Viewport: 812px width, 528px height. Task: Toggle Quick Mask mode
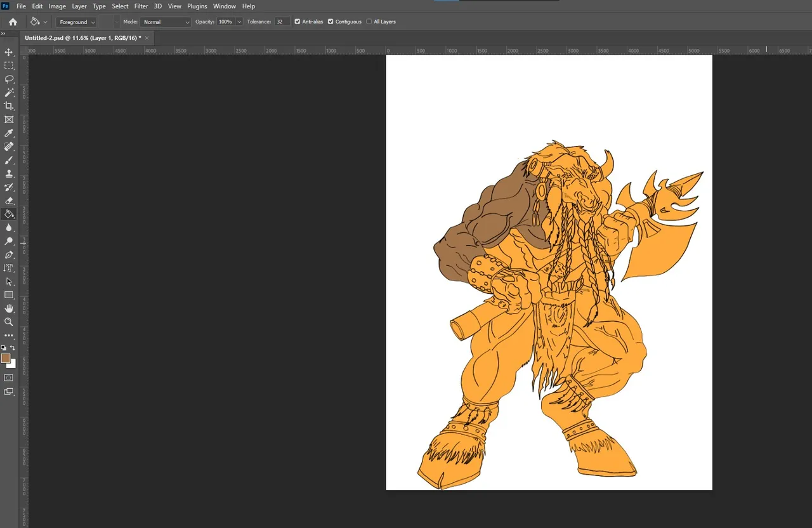tap(9, 378)
